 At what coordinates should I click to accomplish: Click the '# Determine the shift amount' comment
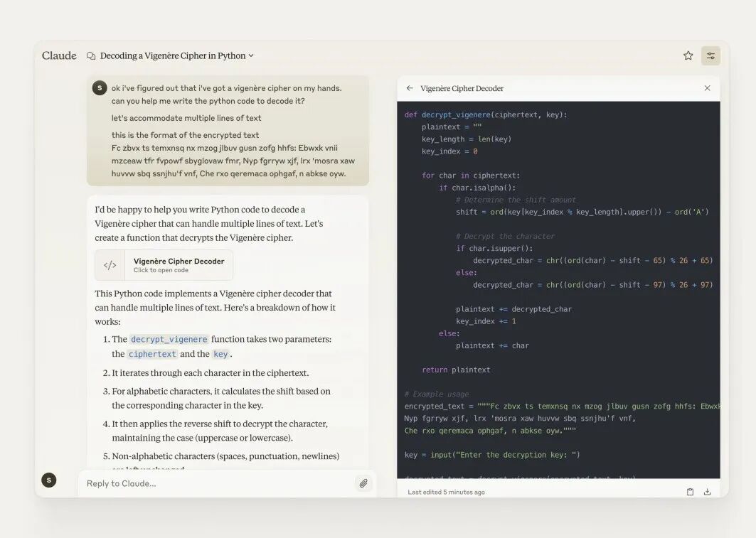point(516,200)
